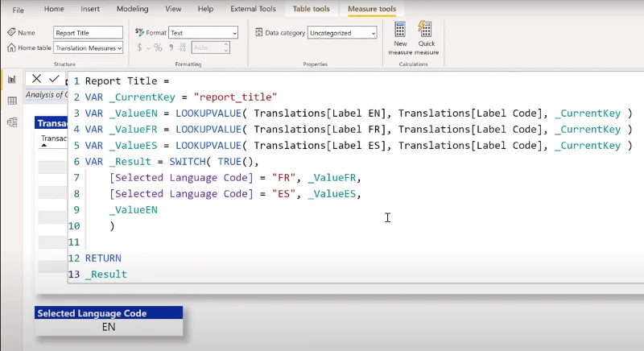Select the Measure tools tab

pyautogui.click(x=372, y=9)
